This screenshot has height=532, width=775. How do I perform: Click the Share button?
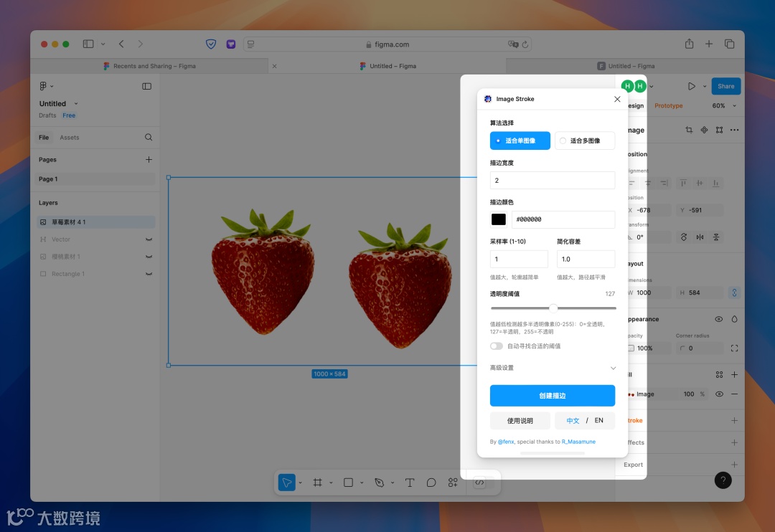tap(726, 86)
